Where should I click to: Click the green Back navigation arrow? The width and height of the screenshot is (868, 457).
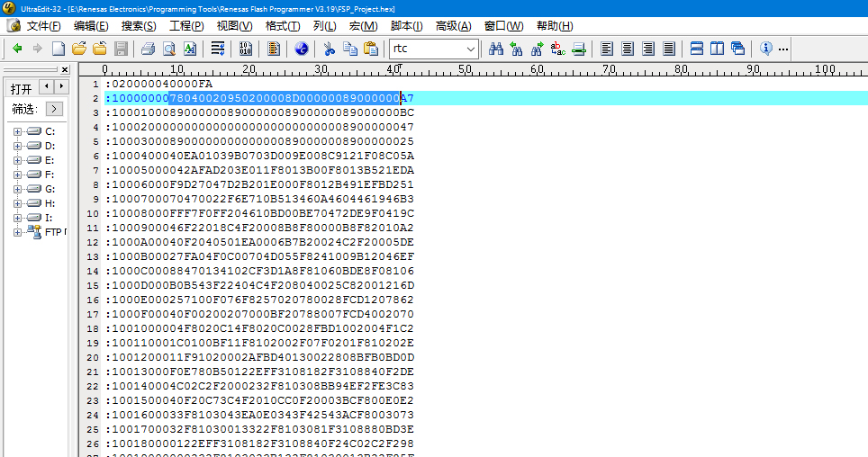pyautogui.click(x=17, y=49)
